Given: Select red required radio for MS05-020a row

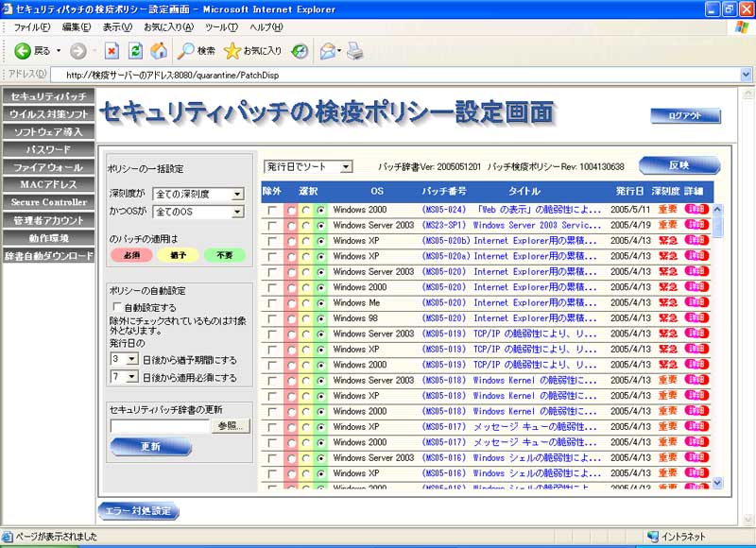Looking at the screenshot, I should point(291,256).
